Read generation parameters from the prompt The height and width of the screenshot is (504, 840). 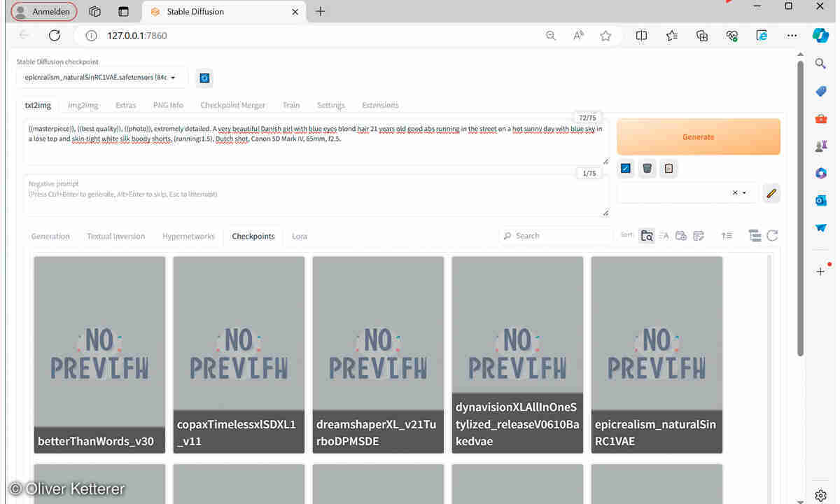click(625, 168)
